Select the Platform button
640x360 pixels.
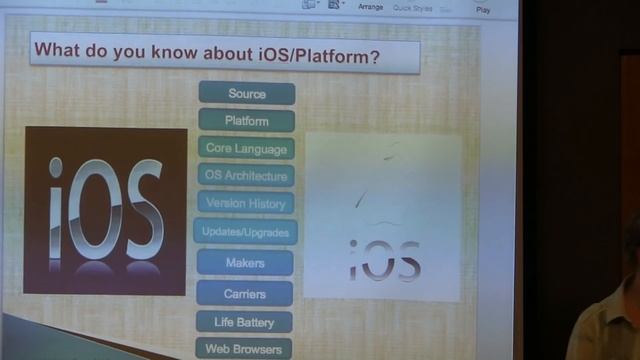(x=247, y=121)
